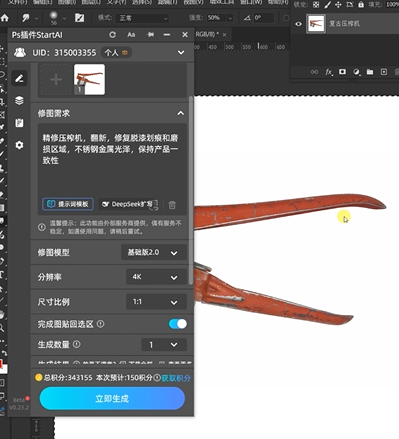Create a new layer icon

(384, 72)
